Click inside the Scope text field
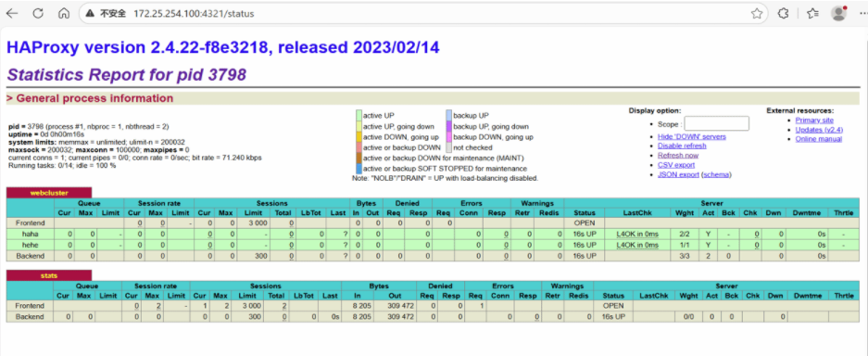The height and width of the screenshot is (356, 868). click(716, 123)
